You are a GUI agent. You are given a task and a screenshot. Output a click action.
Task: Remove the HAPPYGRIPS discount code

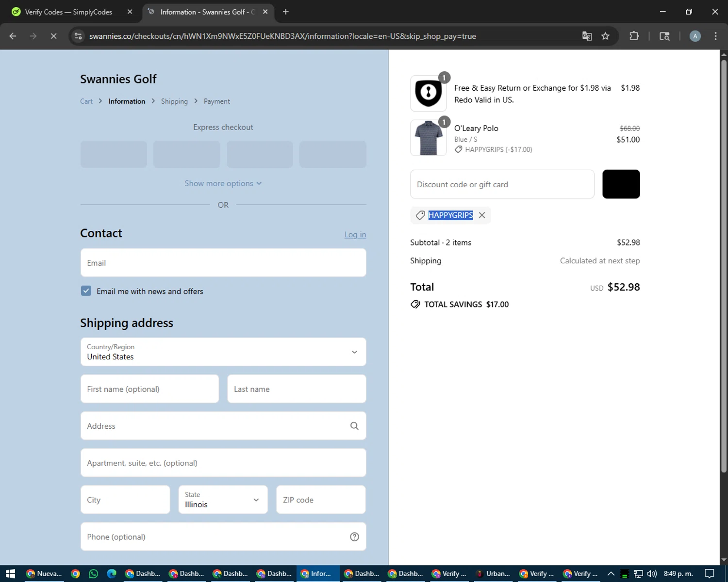[x=482, y=215]
